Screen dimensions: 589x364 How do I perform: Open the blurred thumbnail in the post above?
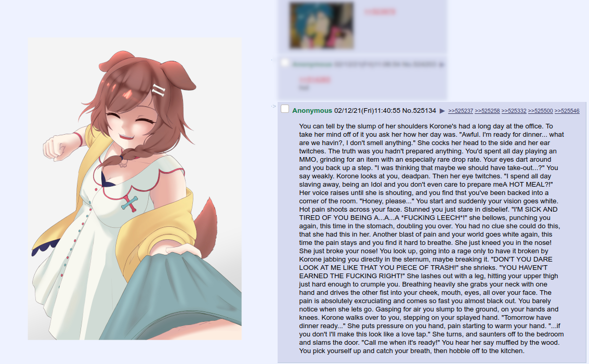[322, 25]
